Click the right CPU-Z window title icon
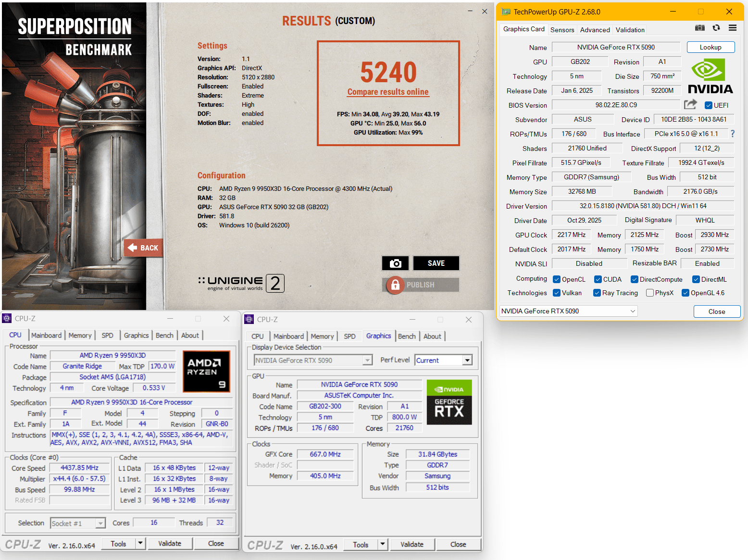This screenshot has width=748, height=560. pos(249,319)
